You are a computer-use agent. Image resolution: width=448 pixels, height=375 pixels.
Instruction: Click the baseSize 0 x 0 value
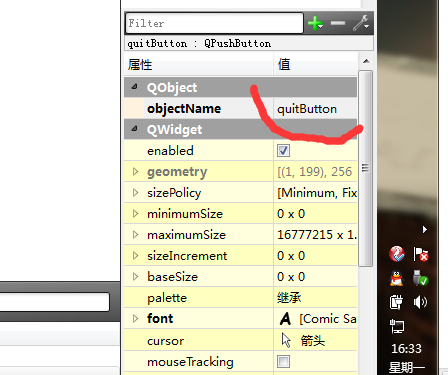(291, 277)
